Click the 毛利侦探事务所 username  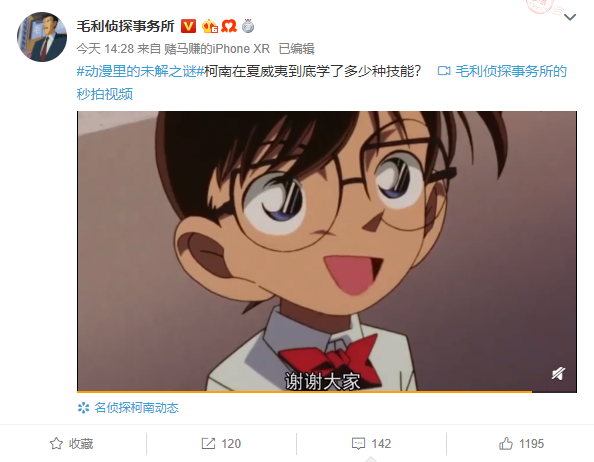[x=125, y=26]
